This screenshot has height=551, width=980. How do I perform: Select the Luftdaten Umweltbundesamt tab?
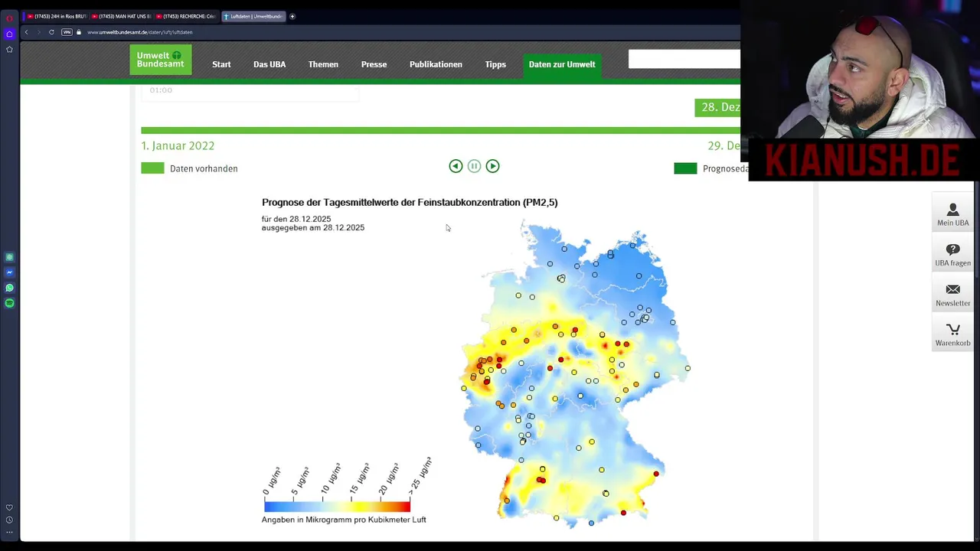coord(253,16)
